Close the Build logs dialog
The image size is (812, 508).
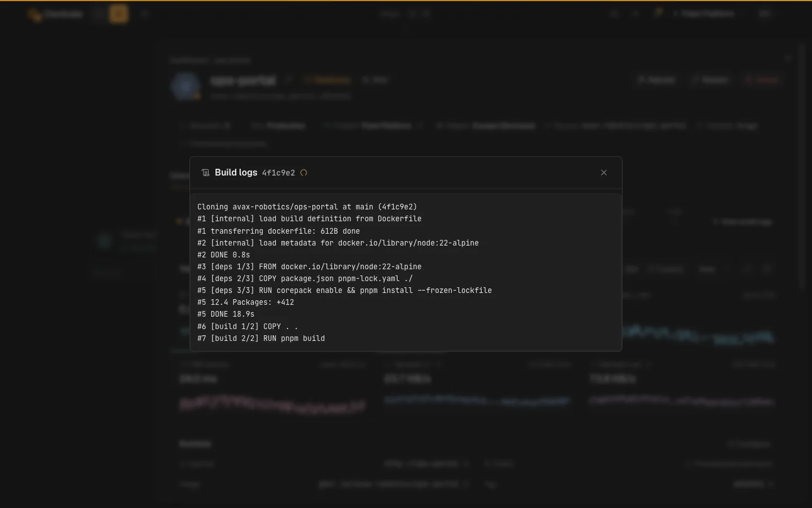click(x=604, y=173)
